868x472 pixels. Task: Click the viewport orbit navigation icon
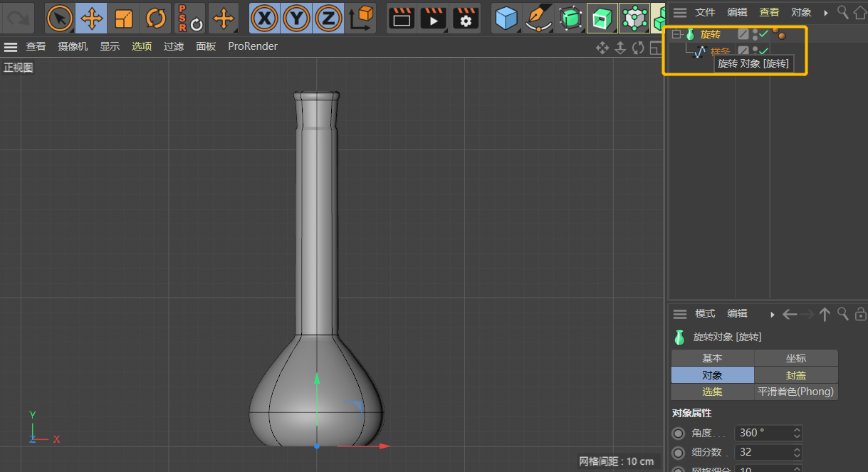pos(638,48)
